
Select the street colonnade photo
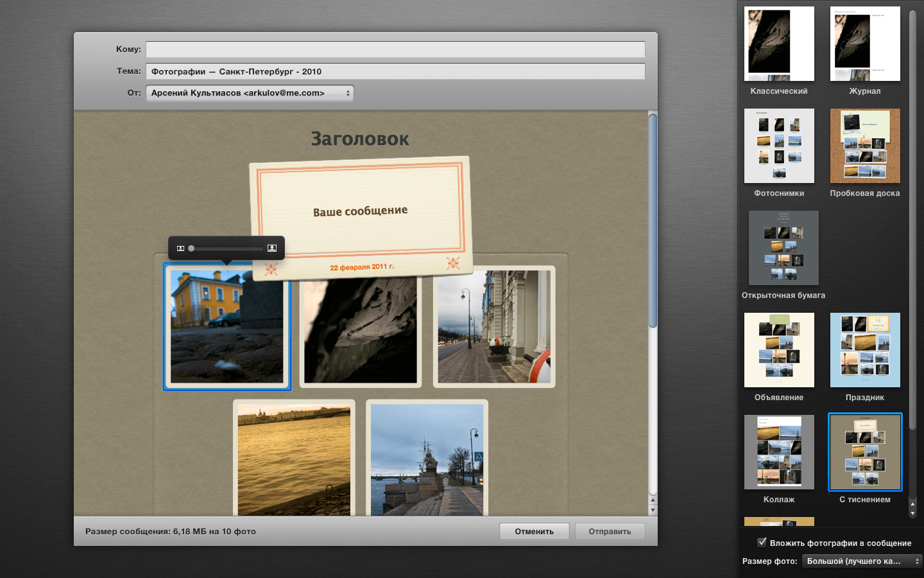coord(494,326)
